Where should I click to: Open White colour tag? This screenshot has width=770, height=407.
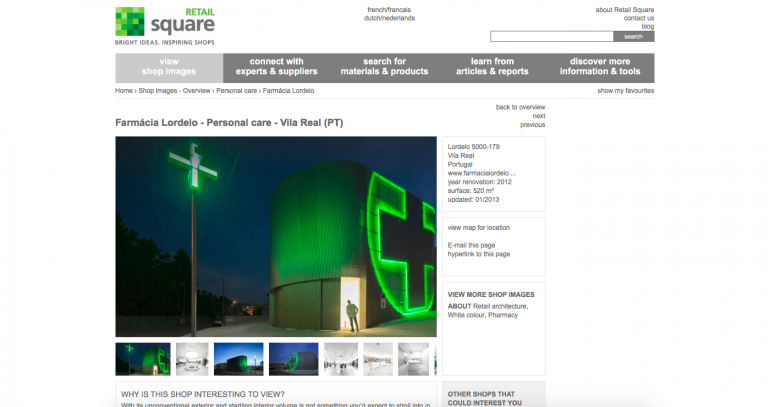point(465,315)
